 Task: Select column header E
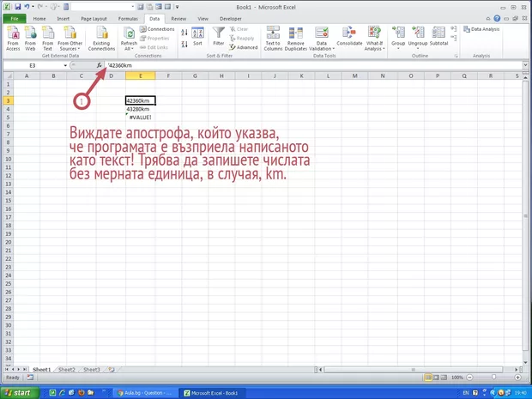141,76
